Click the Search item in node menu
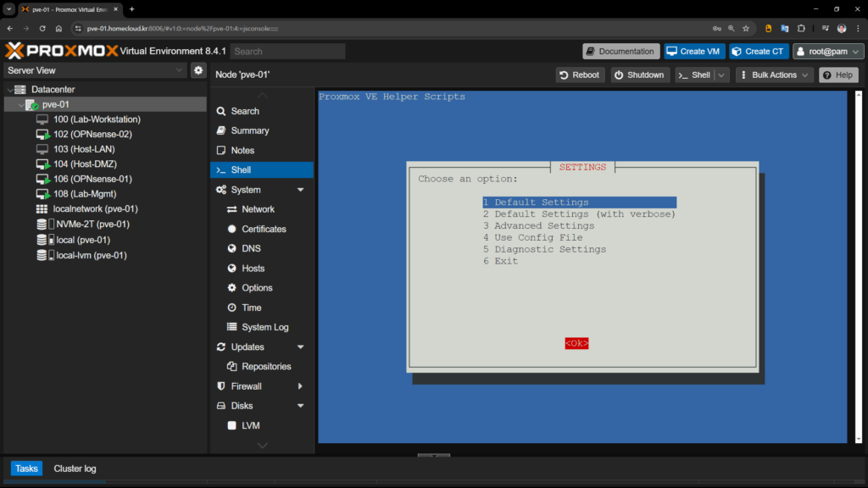The width and height of the screenshot is (868, 488). 245,111
